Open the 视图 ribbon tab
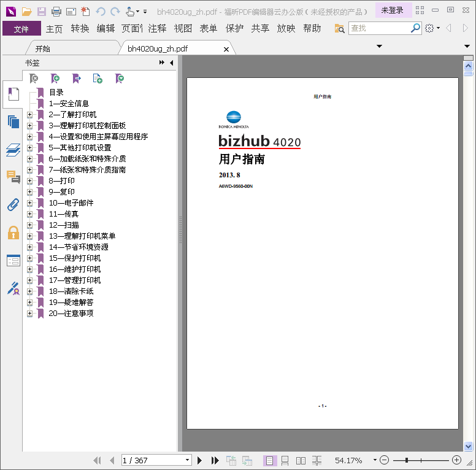Image resolution: width=476 pixels, height=470 pixels. coord(183,29)
